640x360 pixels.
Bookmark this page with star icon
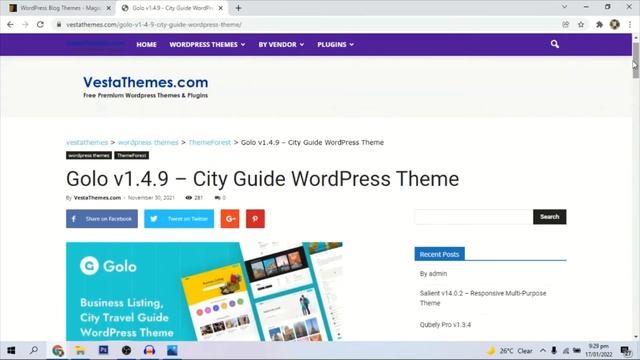[581, 24]
